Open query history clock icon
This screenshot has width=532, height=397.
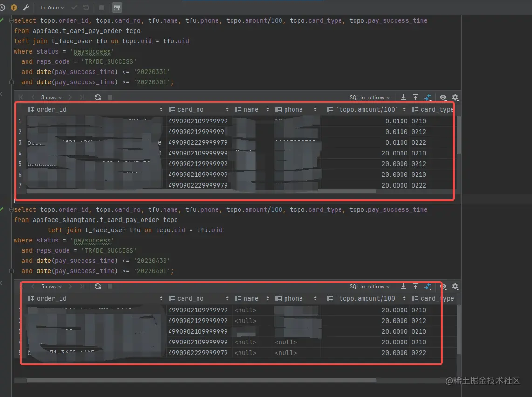point(2,7)
